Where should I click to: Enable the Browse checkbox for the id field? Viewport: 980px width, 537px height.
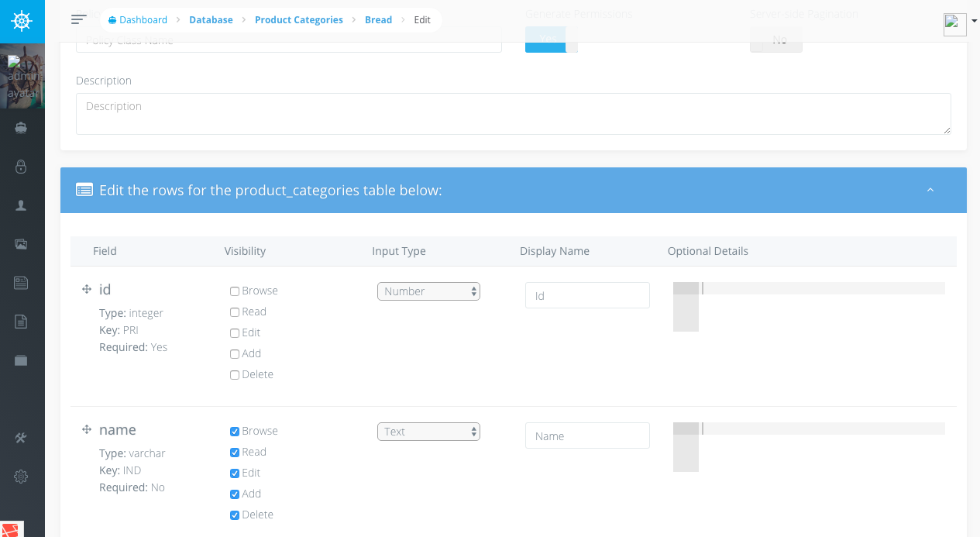pyautogui.click(x=234, y=291)
